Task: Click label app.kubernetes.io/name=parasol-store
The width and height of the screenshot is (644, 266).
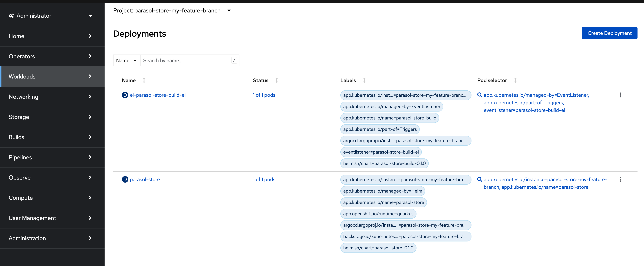Action: click(x=383, y=202)
